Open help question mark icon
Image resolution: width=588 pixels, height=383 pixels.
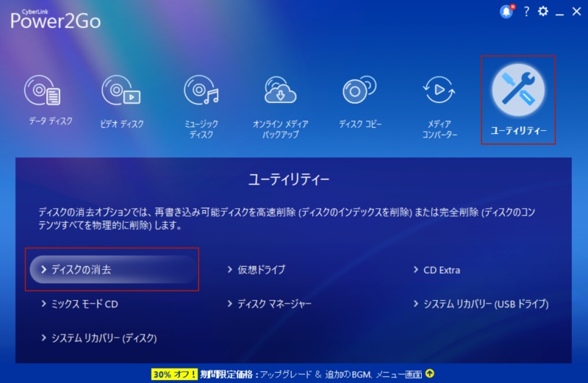pos(526,12)
